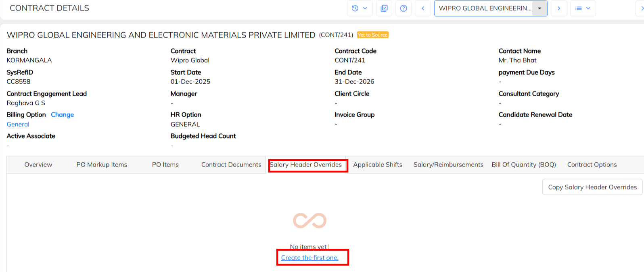Open Bill Of Quantity (BOQ) tab

point(524,165)
